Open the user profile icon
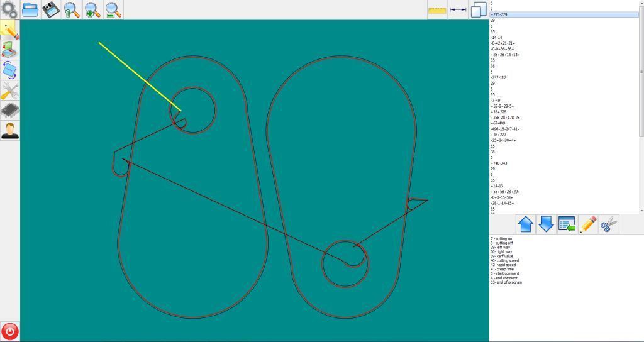The image size is (644, 342). [10, 131]
